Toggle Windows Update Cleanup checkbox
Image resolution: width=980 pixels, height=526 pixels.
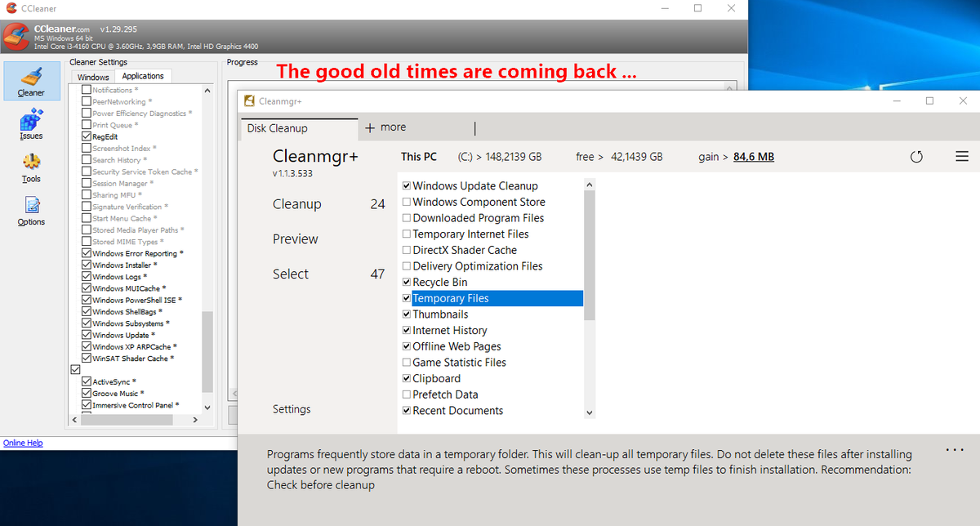coord(407,185)
